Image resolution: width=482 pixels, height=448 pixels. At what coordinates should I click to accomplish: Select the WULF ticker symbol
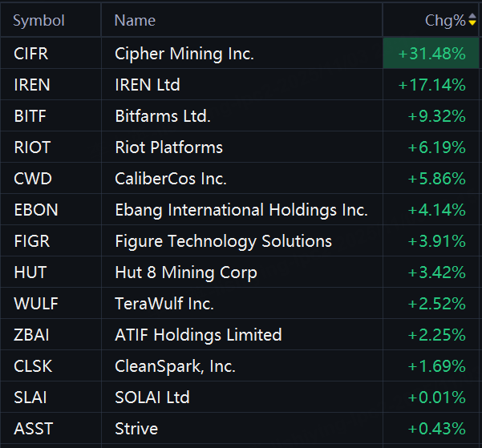pyautogui.click(x=36, y=304)
